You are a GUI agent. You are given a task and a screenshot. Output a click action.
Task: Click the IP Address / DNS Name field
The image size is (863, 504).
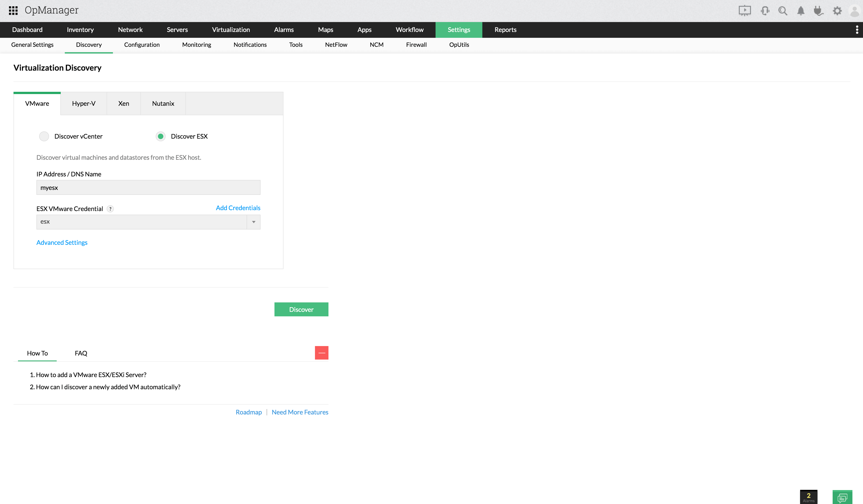coord(148,188)
